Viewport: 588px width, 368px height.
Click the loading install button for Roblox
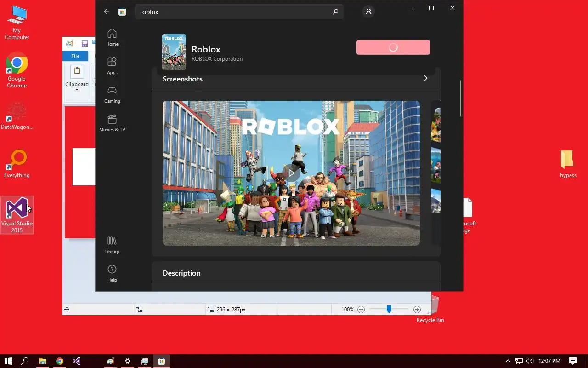point(393,47)
